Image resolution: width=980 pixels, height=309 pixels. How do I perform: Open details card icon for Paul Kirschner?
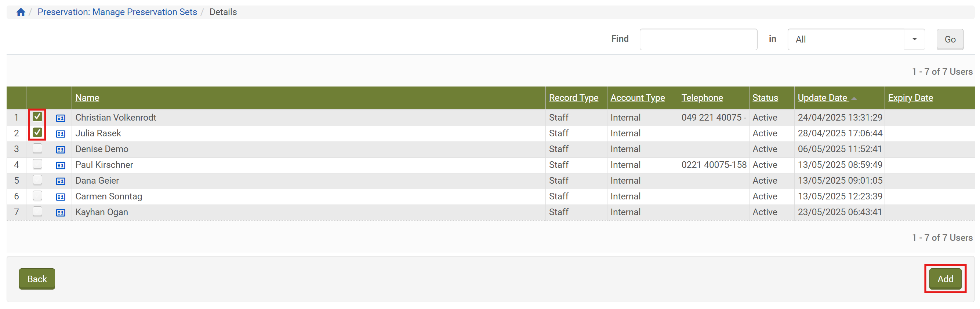61,165
